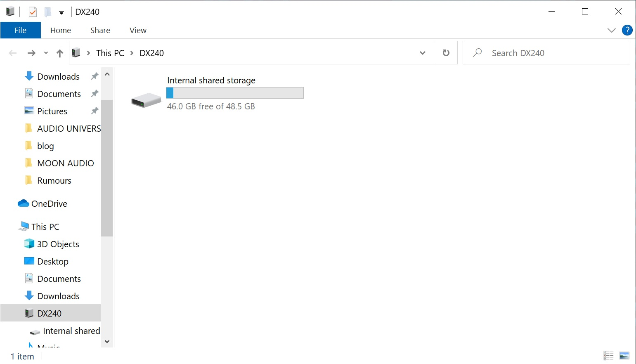Select the DX240 device in the sidebar
636x364 pixels.
tap(50, 313)
